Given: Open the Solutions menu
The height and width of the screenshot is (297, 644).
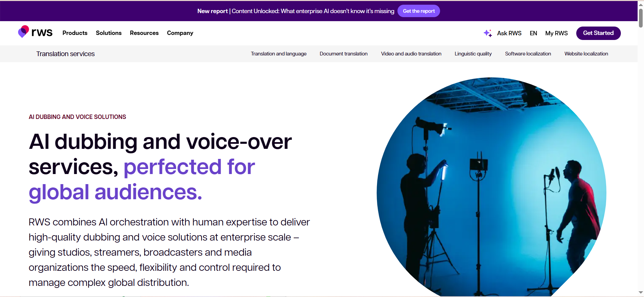Looking at the screenshot, I should tap(109, 33).
